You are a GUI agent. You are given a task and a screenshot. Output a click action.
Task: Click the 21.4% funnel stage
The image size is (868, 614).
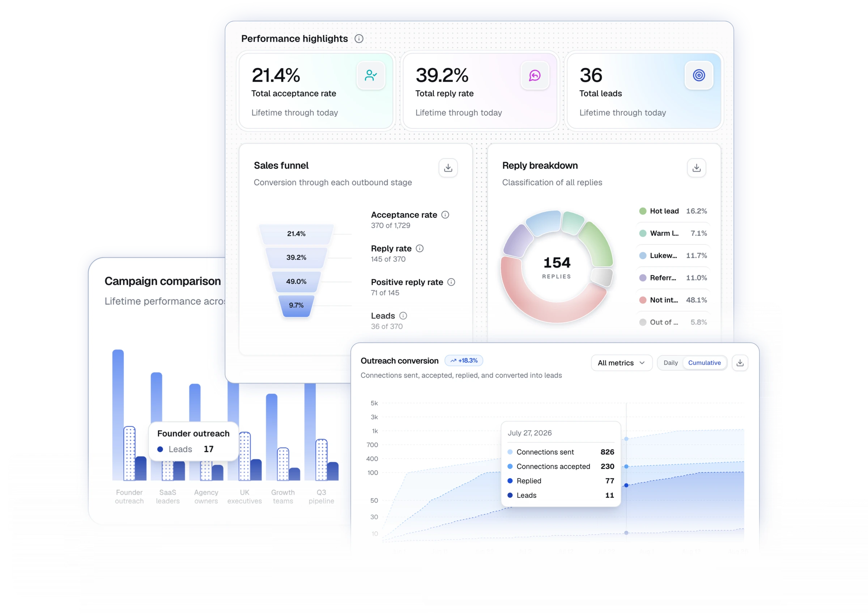(296, 234)
